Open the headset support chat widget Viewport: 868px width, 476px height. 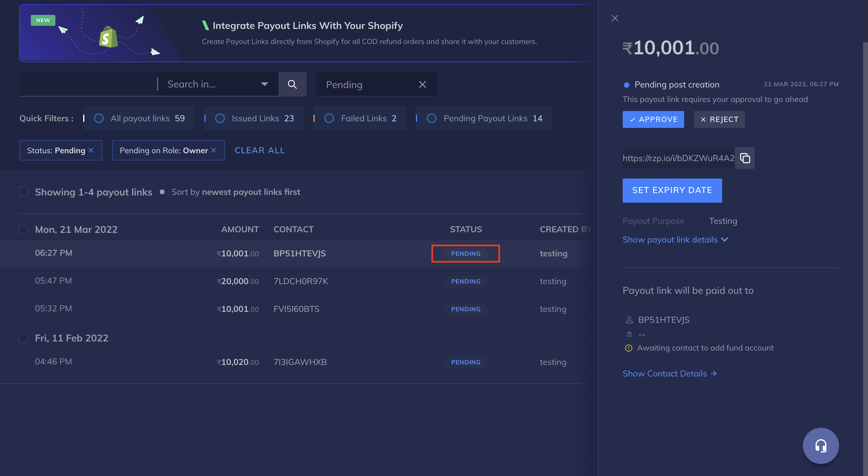point(820,446)
